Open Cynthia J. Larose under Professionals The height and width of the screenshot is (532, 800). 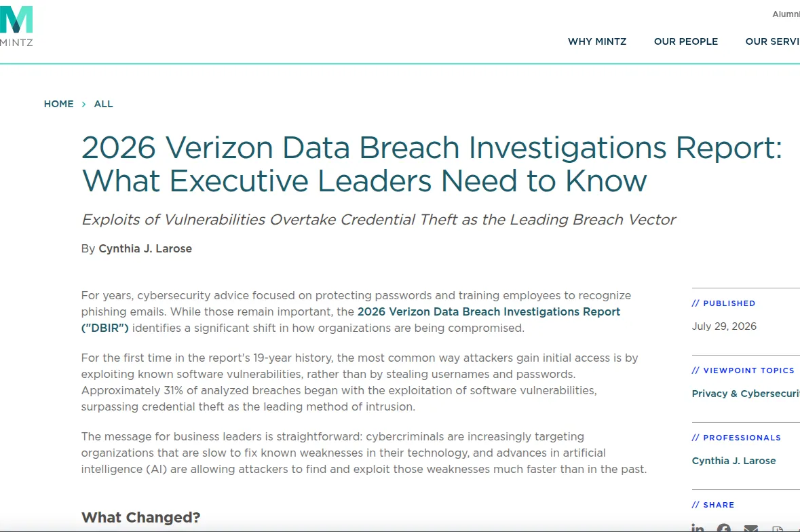click(734, 461)
